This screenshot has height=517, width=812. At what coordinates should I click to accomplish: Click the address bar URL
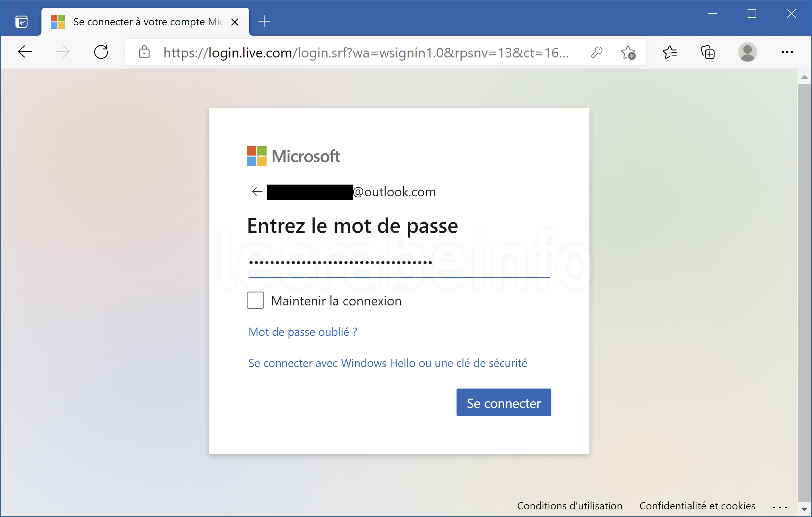coord(366,53)
